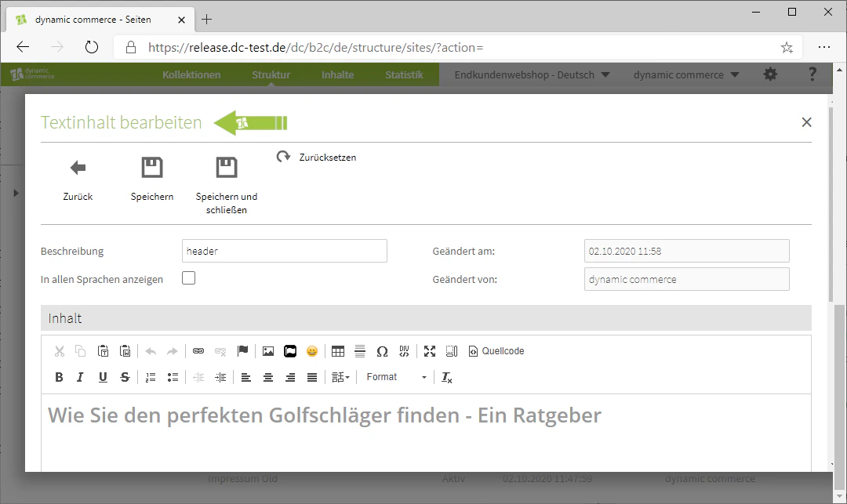Insert a hyperlink with link icon
847x504 pixels.
click(198, 351)
